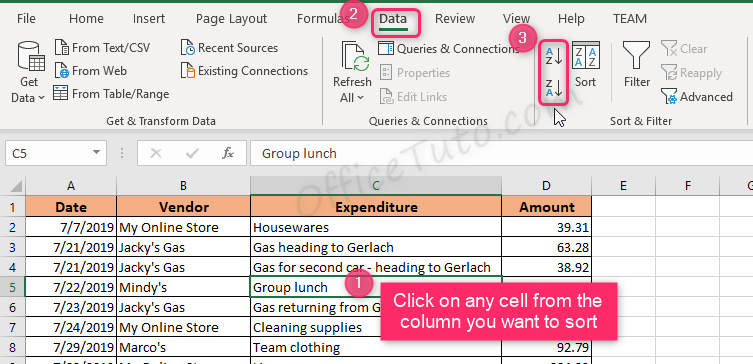
Task: Click the Date header cell
Action: (71, 207)
